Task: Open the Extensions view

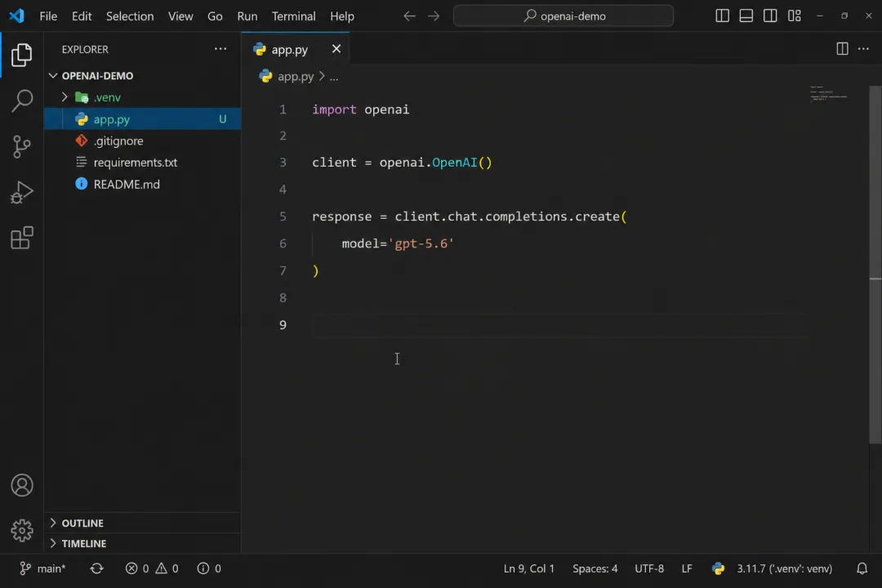Action: (x=21, y=238)
